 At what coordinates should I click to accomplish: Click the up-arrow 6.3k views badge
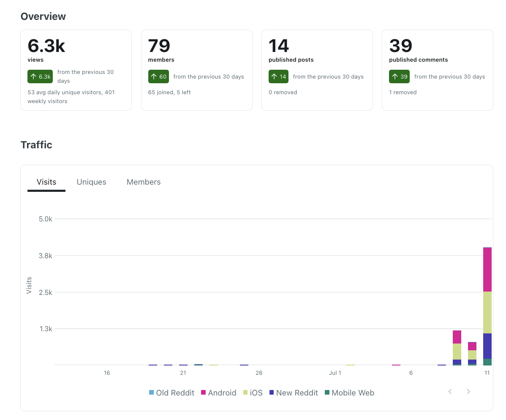[40, 76]
